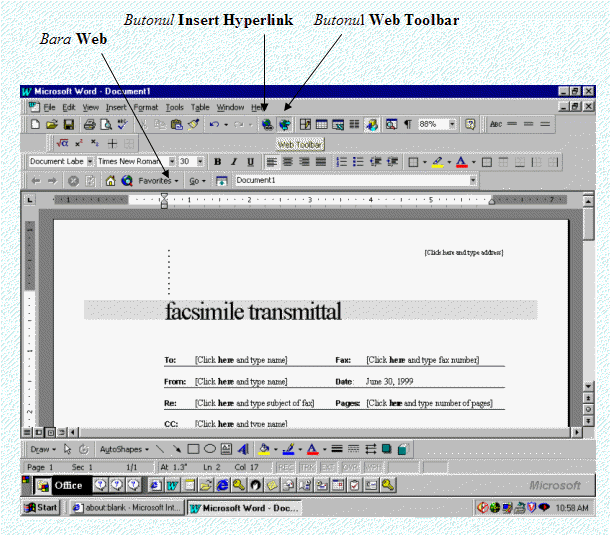Open Tables and Borders toolbar
The width and height of the screenshot is (610, 535).
305,125
